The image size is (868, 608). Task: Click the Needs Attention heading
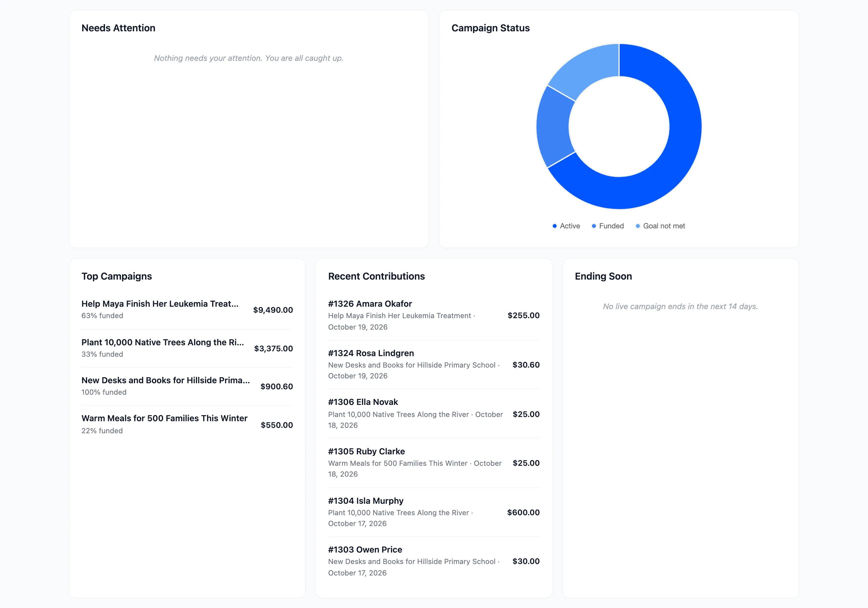click(x=118, y=28)
